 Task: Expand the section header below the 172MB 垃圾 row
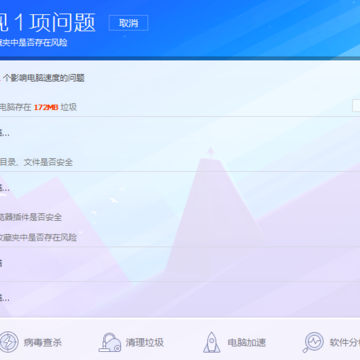(x=5, y=134)
